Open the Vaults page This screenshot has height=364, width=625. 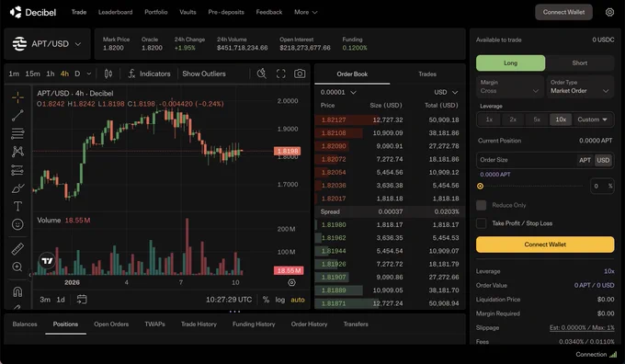tap(187, 12)
